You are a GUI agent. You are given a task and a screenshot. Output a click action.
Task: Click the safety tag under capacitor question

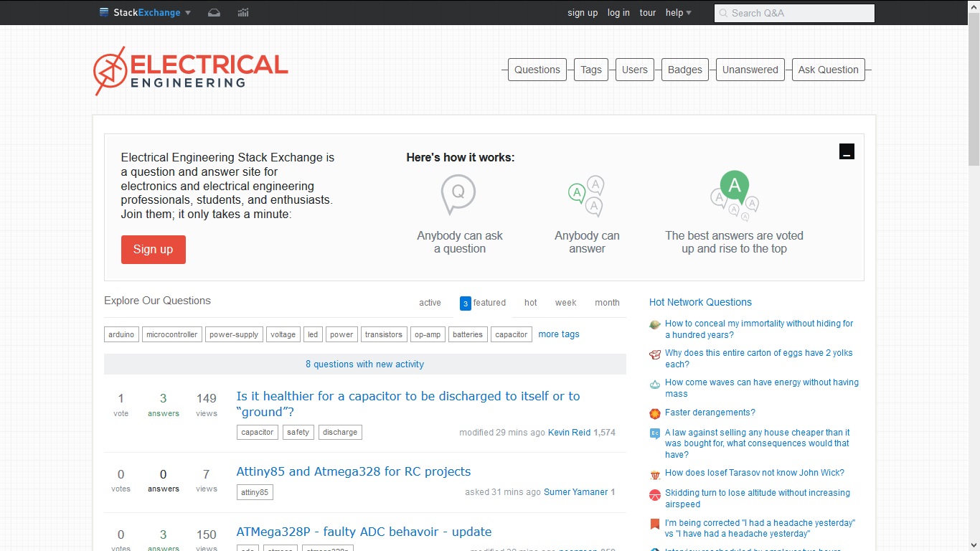tap(298, 432)
